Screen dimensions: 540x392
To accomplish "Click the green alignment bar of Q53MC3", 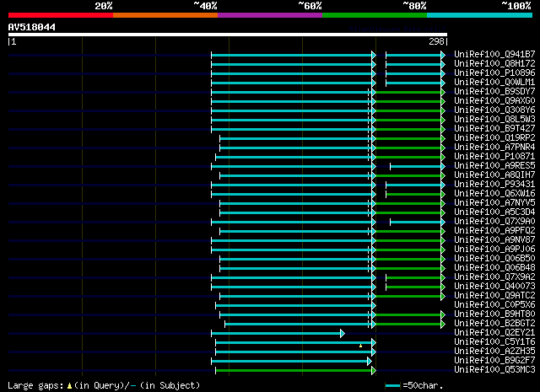I will [x=294, y=371].
